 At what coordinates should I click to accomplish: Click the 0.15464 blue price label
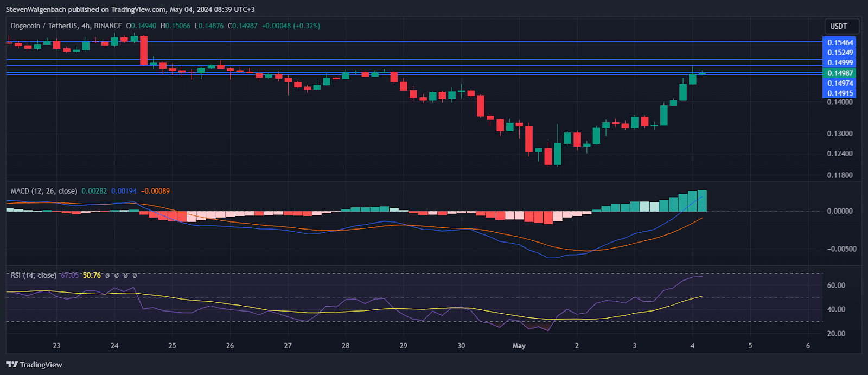[x=840, y=42]
